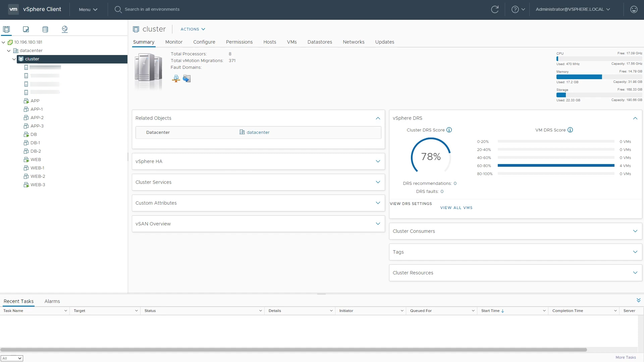Open the Permissions tab
This screenshot has height=362, width=644.
[239, 42]
